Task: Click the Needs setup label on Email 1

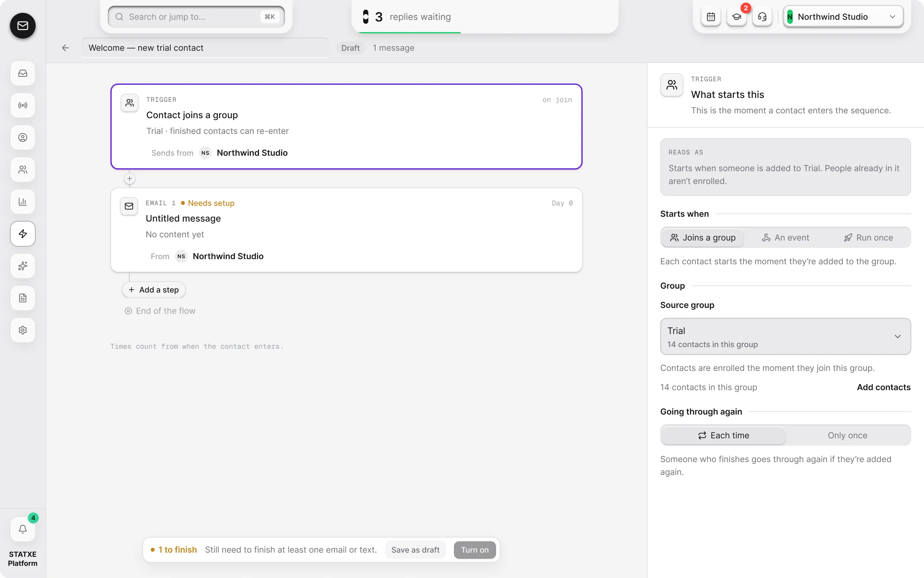Action: tap(211, 203)
